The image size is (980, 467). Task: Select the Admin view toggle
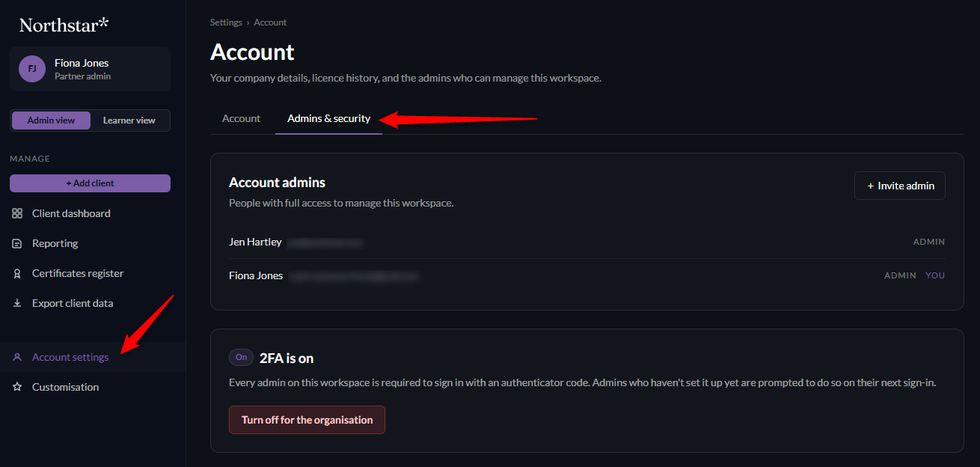[x=51, y=120]
